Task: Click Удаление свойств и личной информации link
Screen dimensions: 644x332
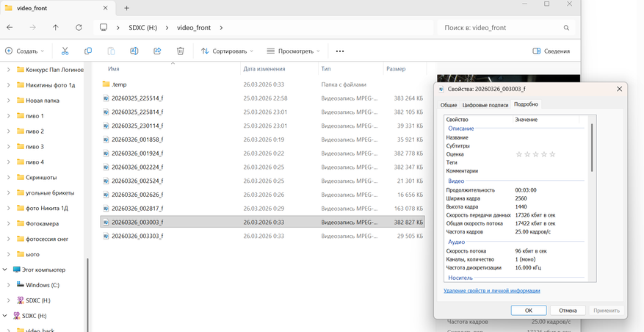Action: coord(491,291)
